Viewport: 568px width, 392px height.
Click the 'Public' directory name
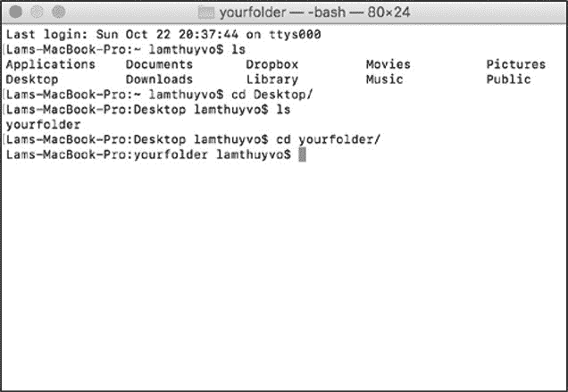pyautogui.click(x=508, y=79)
